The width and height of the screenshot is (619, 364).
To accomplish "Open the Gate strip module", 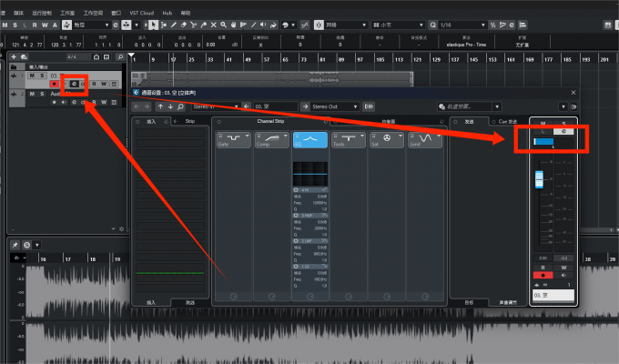I will [x=233, y=140].
